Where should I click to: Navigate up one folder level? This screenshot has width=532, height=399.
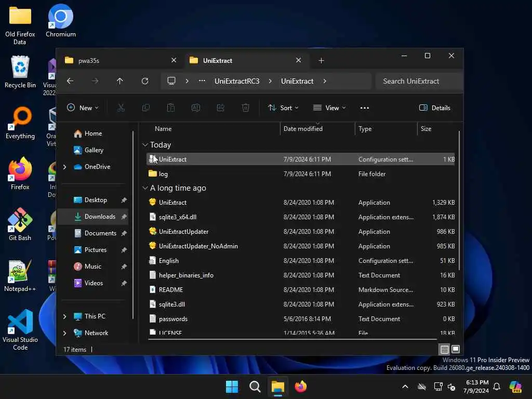(120, 81)
